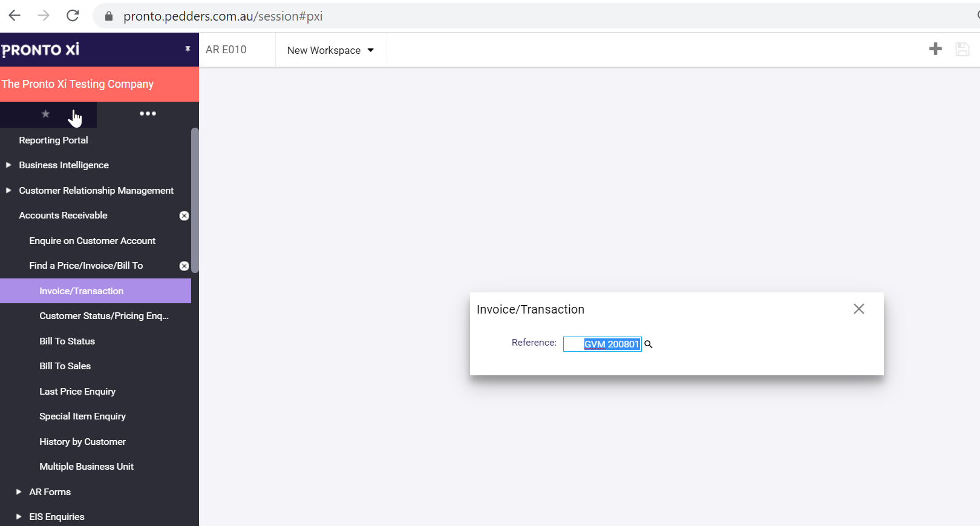Open Multiple Business Unit

click(x=87, y=467)
